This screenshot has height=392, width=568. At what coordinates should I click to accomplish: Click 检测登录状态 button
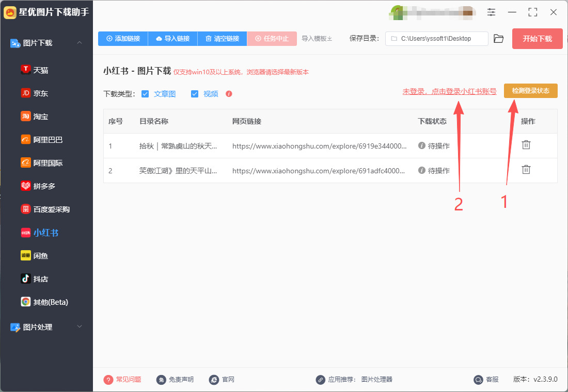(x=531, y=90)
